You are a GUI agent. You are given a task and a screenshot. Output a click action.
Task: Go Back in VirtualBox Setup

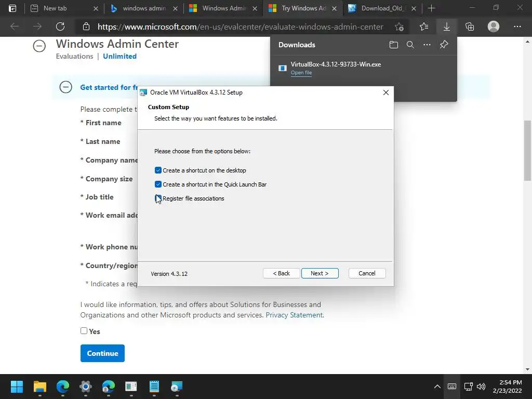[281, 273]
